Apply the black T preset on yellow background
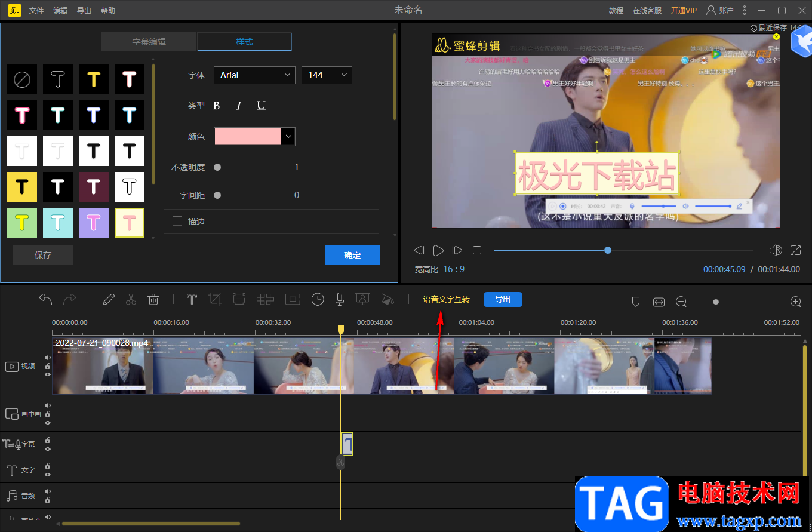 pyautogui.click(x=22, y=187)
